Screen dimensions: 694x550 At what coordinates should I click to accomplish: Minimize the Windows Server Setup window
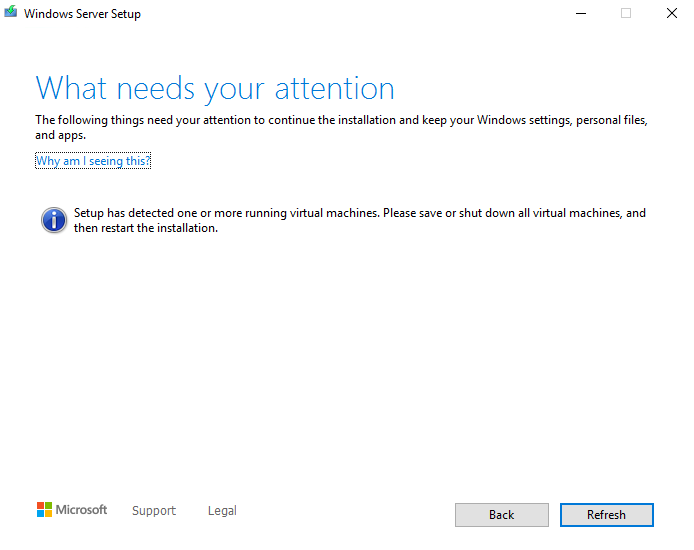point(581,13)
